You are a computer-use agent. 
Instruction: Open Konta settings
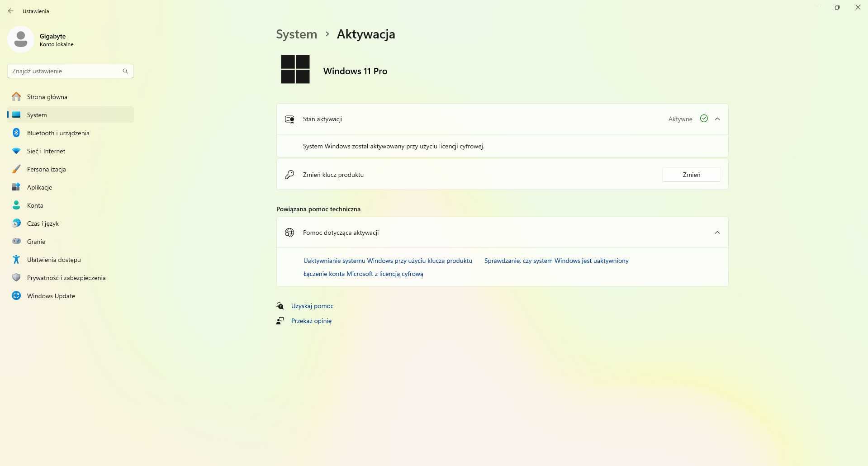pyautogui.click(x=71, y=205)
